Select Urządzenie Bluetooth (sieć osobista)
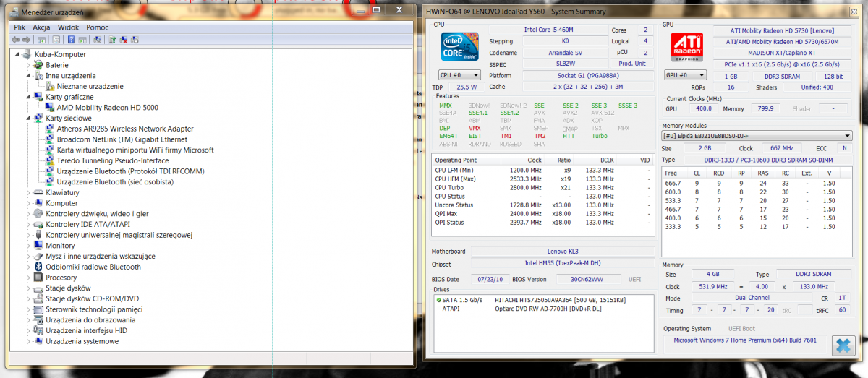 115,182
